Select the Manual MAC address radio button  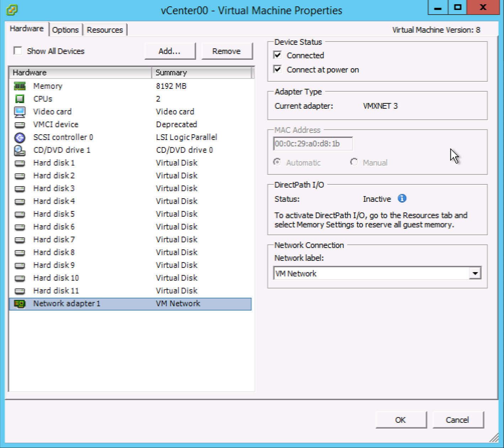354,162
